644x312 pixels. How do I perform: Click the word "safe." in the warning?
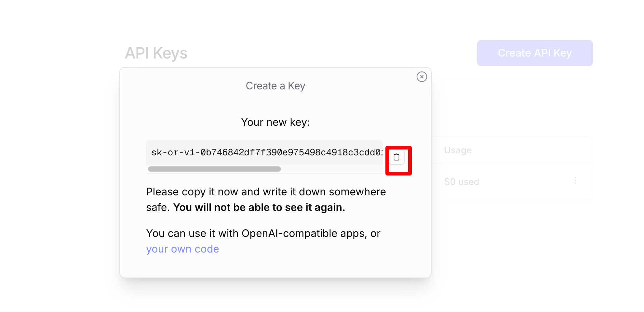click(158, 207)
